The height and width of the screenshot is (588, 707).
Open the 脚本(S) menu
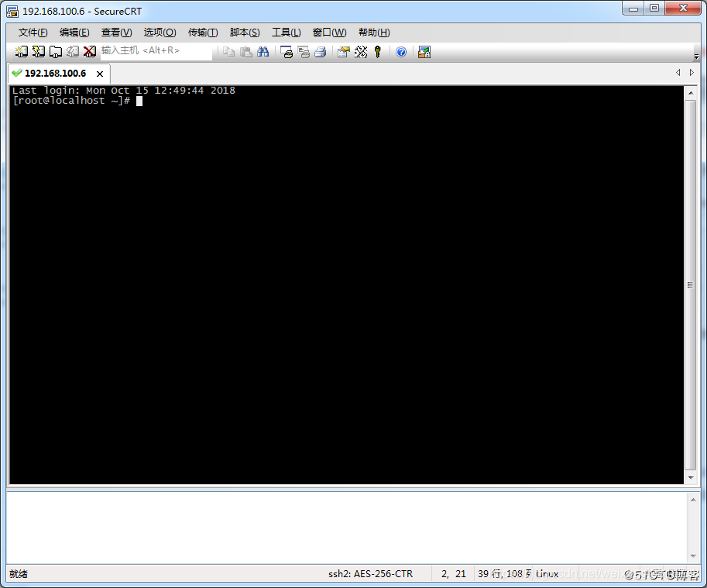tap(245, 33)
